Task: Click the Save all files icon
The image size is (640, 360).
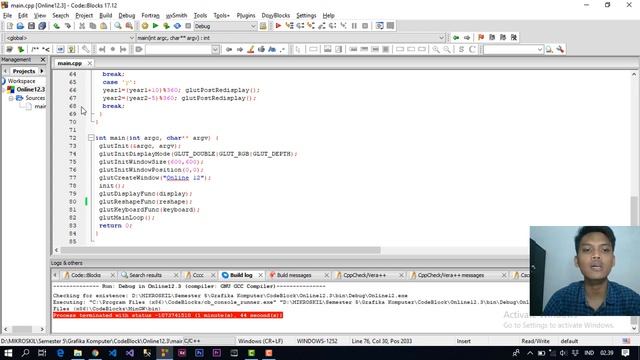Action: pyautogui.click(x=42, y=26)
